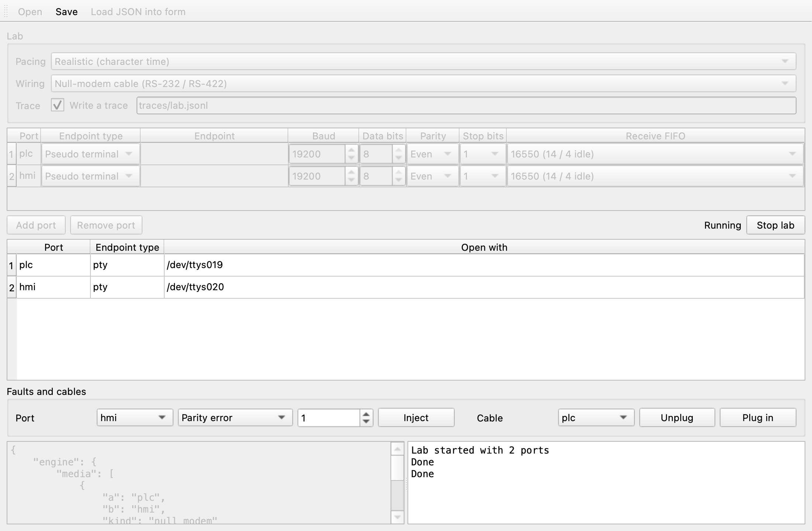Image resolution: width=812 pixels, height=531 pixels.
Task: Select plc cell in running ports table
Action: [x=54, y=265]
